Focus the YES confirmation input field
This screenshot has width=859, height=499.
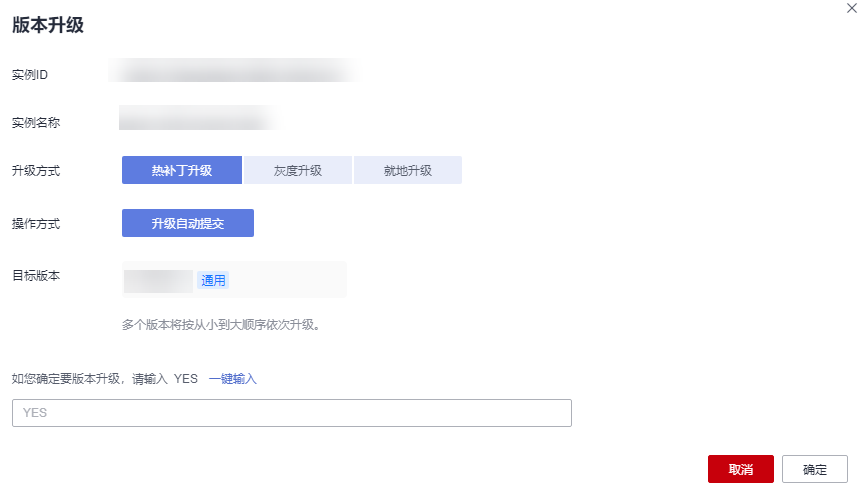(x=291, y=413)
